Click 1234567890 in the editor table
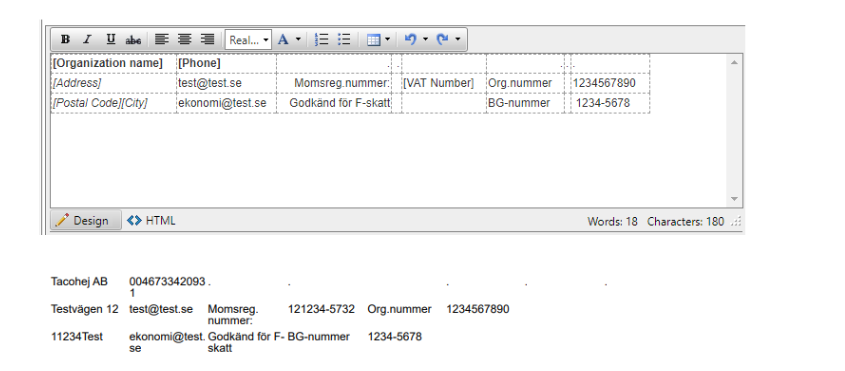Viewport: 845px width, 371px height. [x=604, y=83]
